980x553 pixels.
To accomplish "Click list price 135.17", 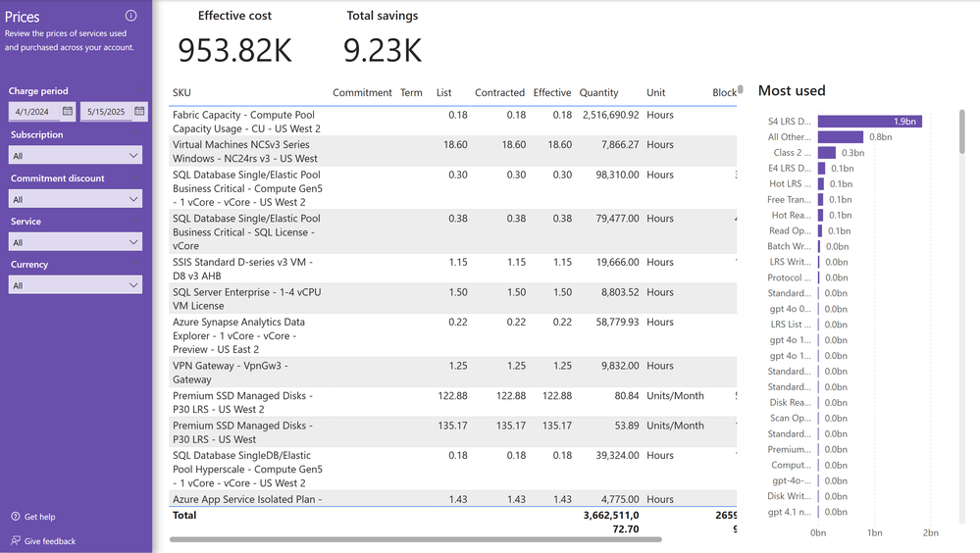I will coord(452,426).
